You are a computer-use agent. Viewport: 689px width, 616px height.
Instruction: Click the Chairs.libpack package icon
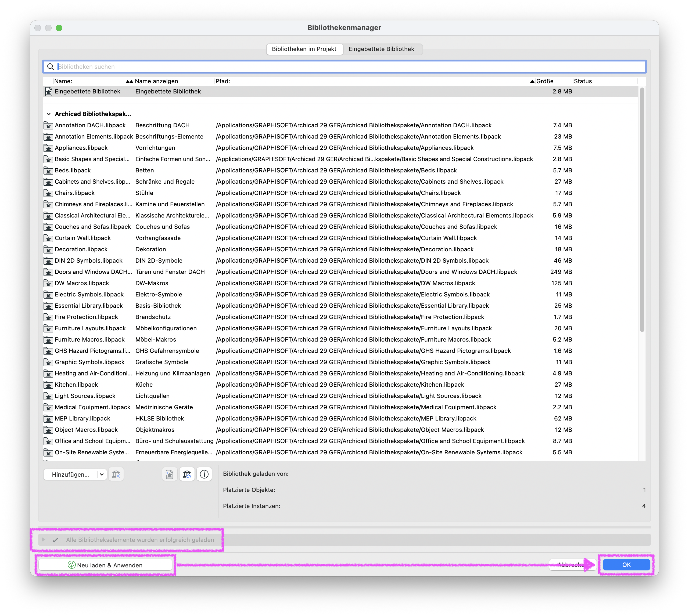[x=48, y=193]
